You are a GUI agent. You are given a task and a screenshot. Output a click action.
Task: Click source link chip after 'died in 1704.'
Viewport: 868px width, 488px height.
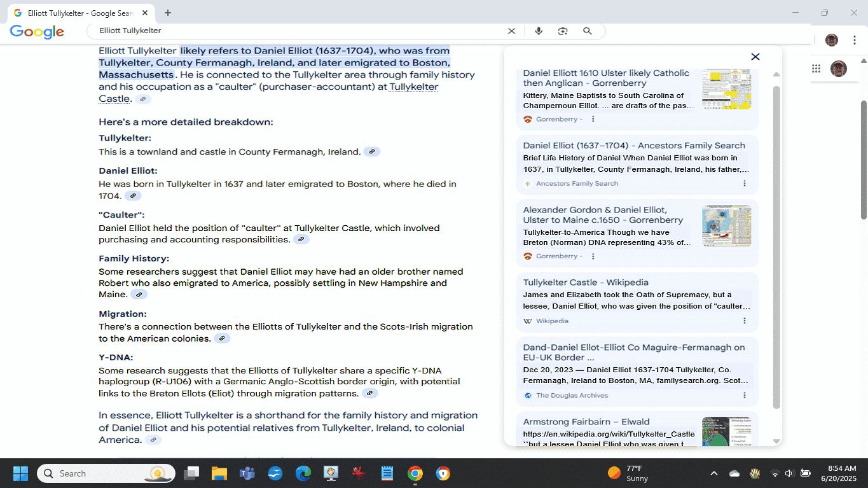133,196
